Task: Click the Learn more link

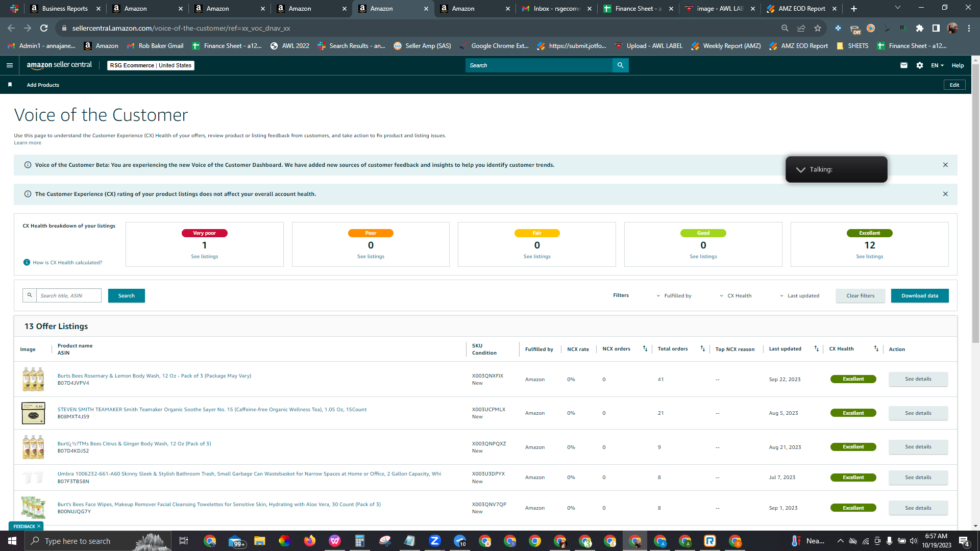Action: (28, 143)
